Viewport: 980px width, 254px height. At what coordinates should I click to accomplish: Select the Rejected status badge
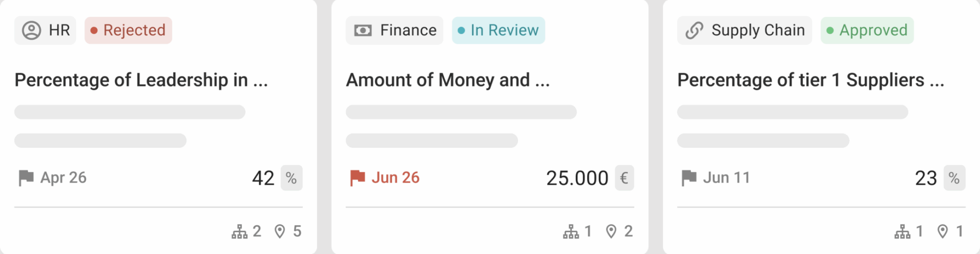coord(128,30)
